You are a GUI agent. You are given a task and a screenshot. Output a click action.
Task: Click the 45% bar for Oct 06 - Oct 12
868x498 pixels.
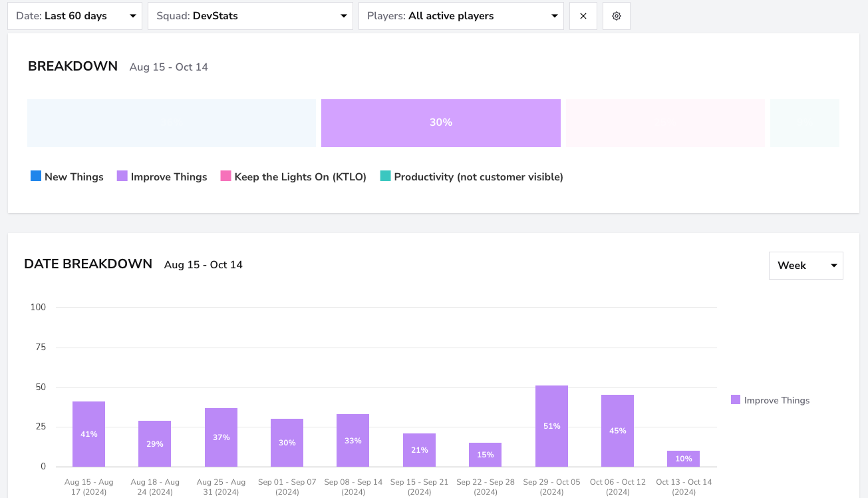pos(617,431)
